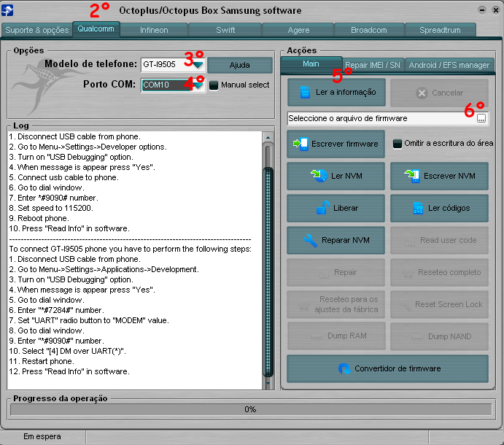Screen dimensions: 504x445
Task: Click Read user code button
Action: (439, 240)
